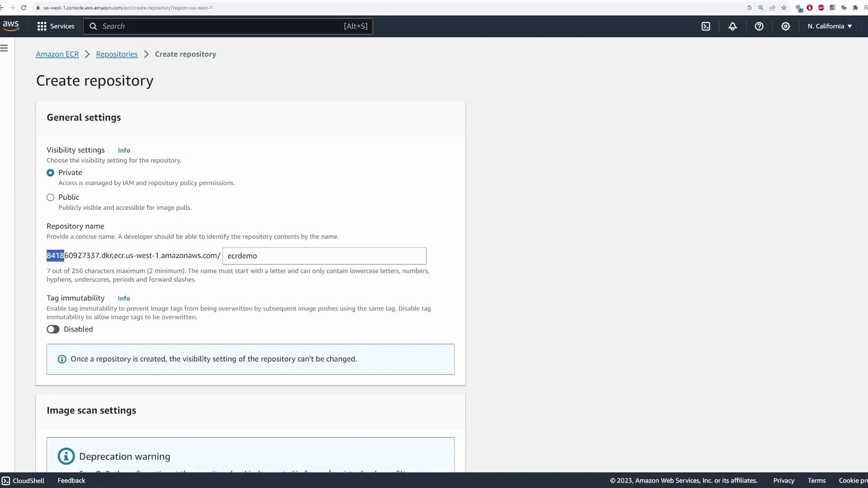Open Info link beside Tag immutability
868x488 pixels.
124,299
